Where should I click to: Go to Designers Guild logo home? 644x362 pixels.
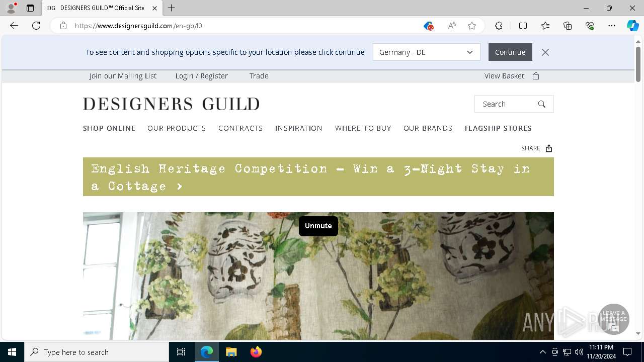pos(172,104)
